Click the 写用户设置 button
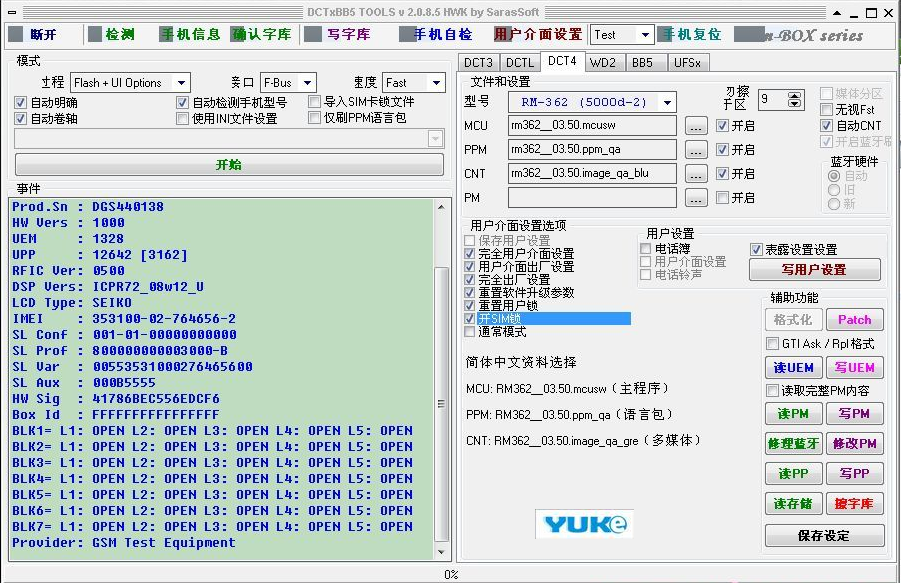This screenshot has width=904, height=583. (x=814, y=270)
